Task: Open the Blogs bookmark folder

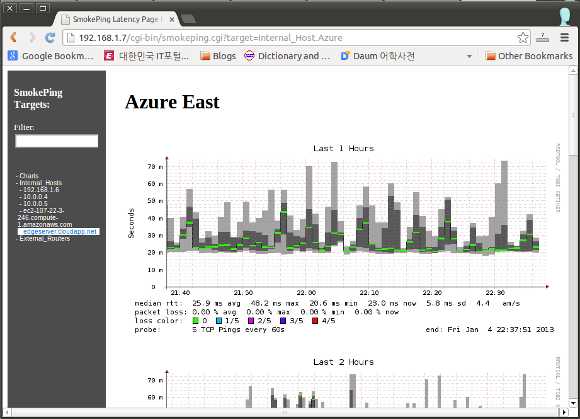Action: click(218, 56)
